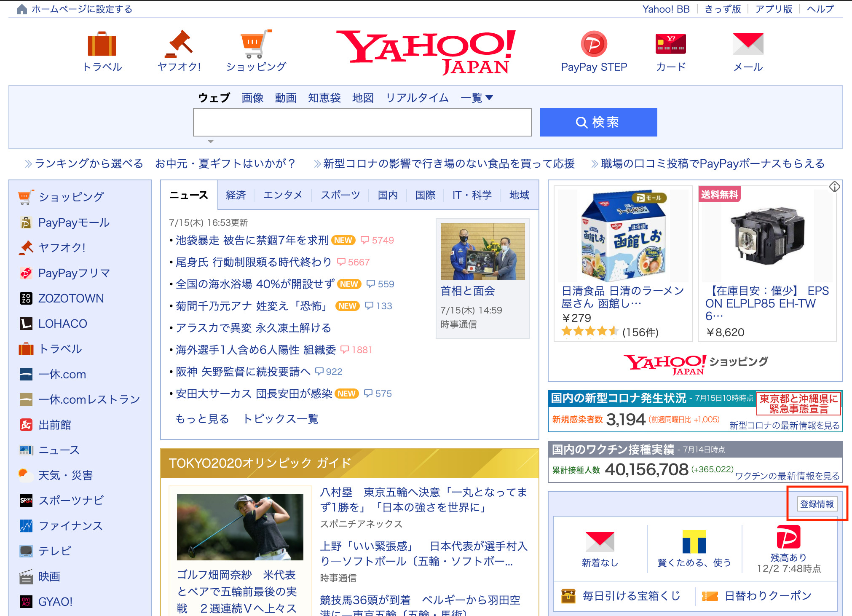Click the ad info icon above product ads

point(834,187)
